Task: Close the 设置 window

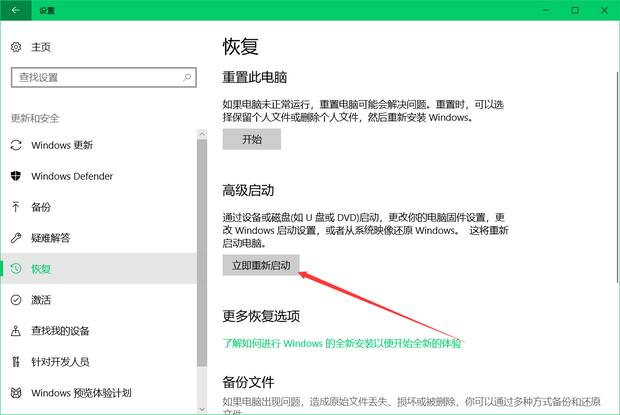Action: click(605, 10)
